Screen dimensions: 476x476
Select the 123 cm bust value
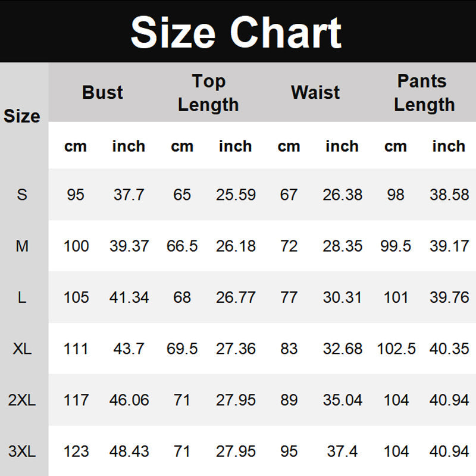pyautogui.click(x=76, y=452)
